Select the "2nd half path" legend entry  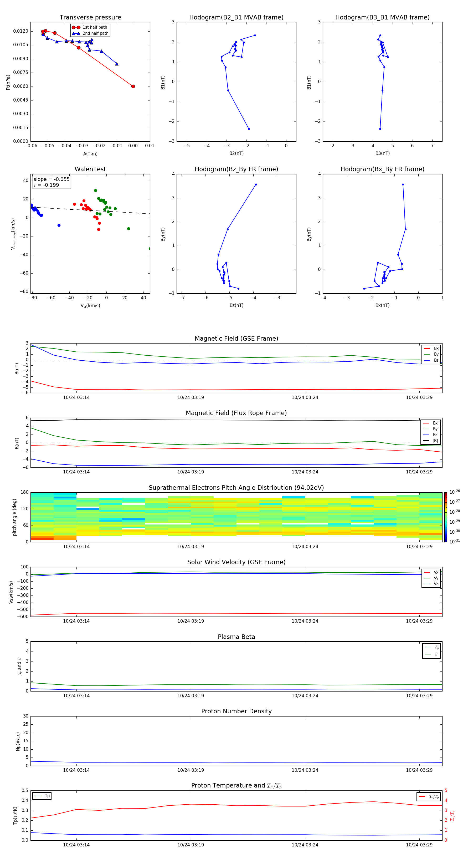tap(90, 33)
